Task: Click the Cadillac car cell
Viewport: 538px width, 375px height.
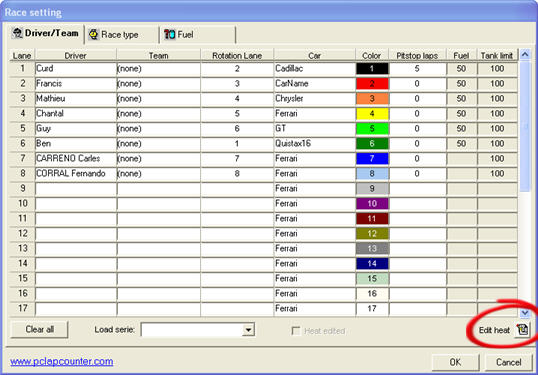Action: click(x=315, y=69)
